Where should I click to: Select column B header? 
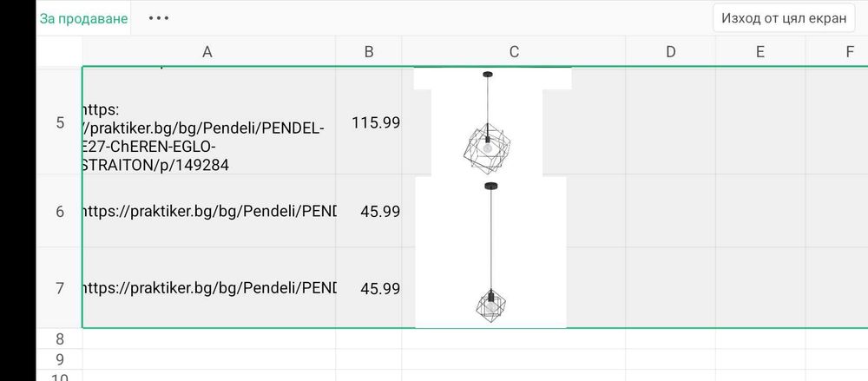point(369,52)
